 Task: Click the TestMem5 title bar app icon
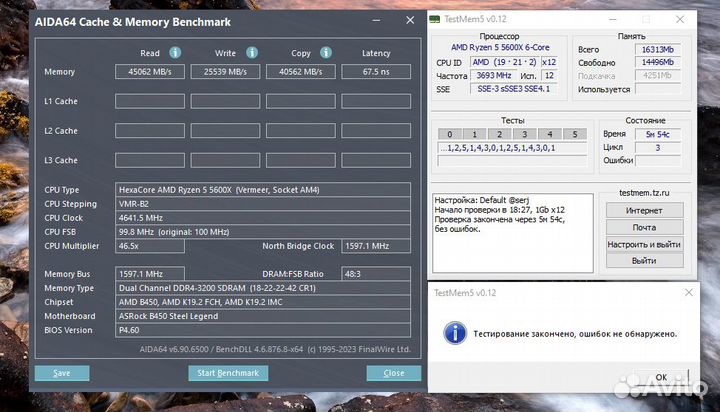pyautogui.click(x=434, y=19)
